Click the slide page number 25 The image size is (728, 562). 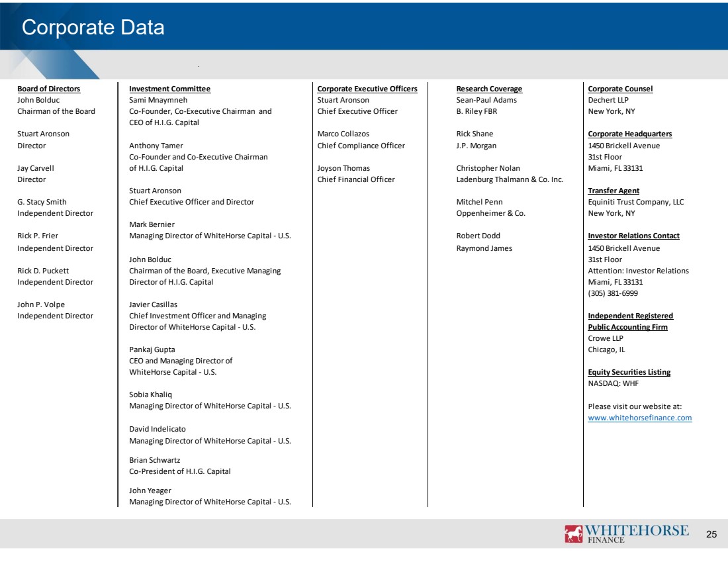(711, 535)
